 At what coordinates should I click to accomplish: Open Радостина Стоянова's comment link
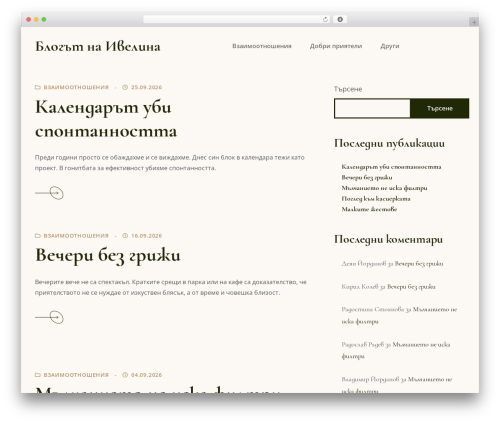click(x=399, y=315)
